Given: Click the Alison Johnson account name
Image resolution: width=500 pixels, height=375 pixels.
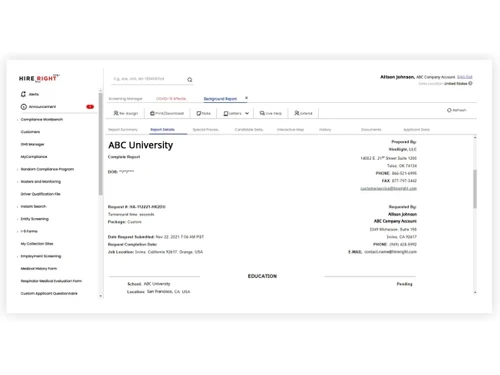Looking at the screenshot, I should point(397,77).
